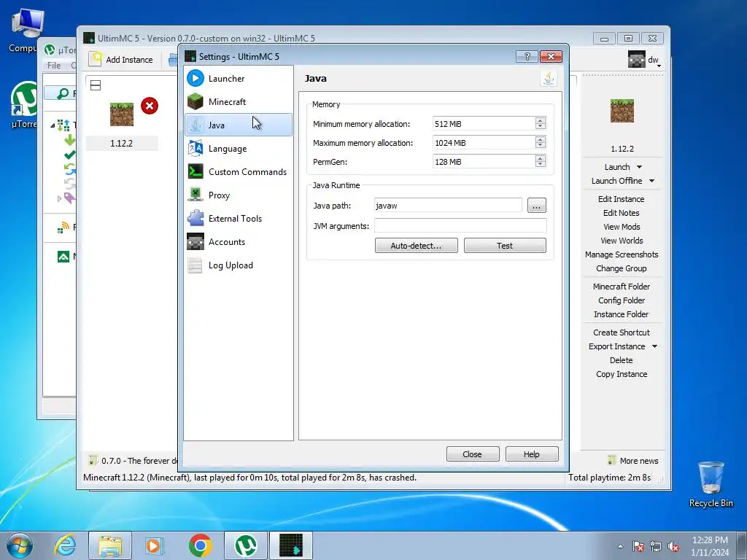Open Custom Commands settings page
747x560 pixels.
[x=239, y=171]
